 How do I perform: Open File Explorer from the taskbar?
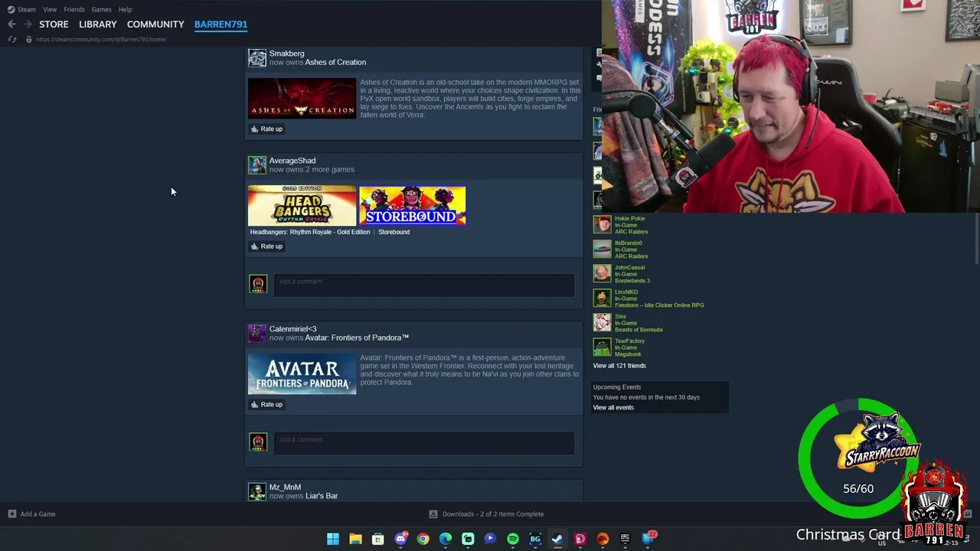pos(355,540)
